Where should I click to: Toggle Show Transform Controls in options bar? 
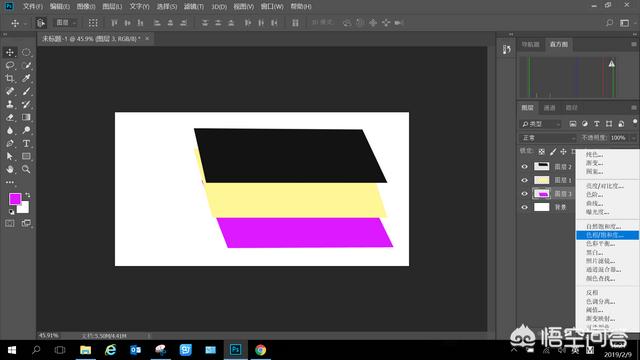tap(93, 23)
